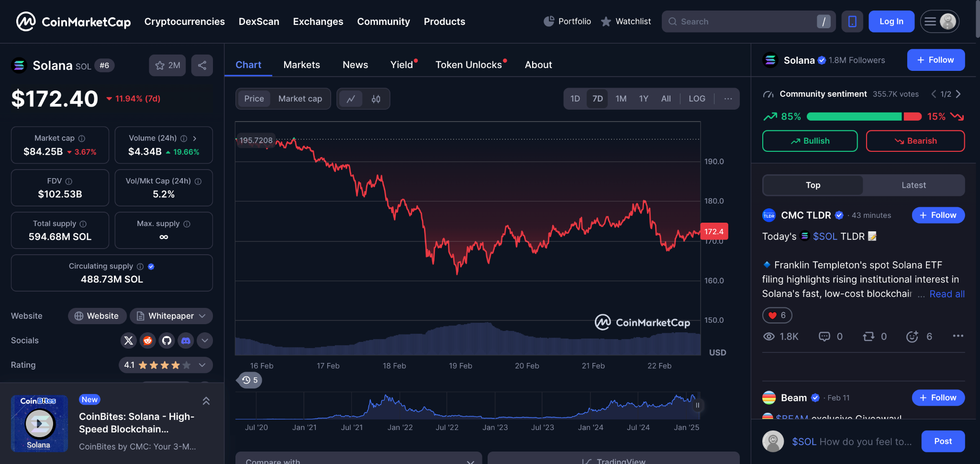Open Solana's GitHub social link
This screenshot has height=464, width=980.
point(167,340)
